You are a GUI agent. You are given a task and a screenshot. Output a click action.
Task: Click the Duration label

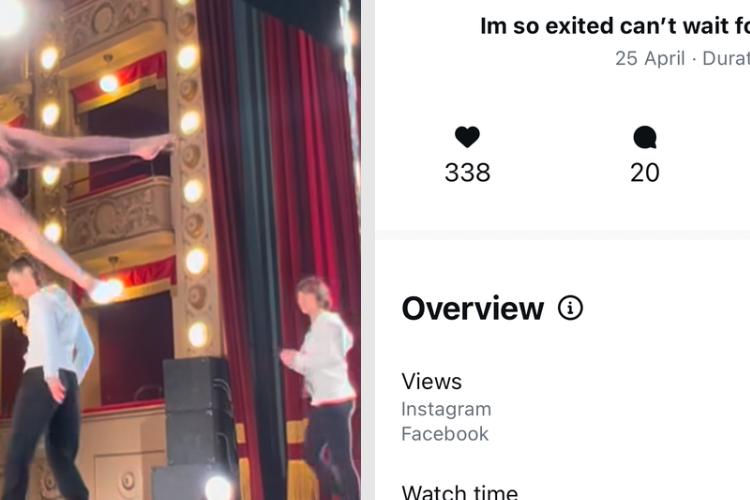coord(726,58)
